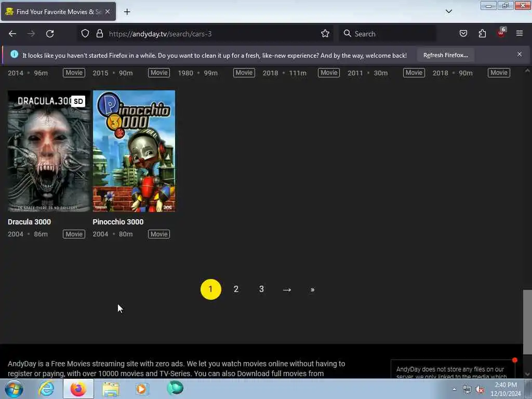Go to page 3 of results
Viewport: 532px width, 399px height.
point(261,289)
